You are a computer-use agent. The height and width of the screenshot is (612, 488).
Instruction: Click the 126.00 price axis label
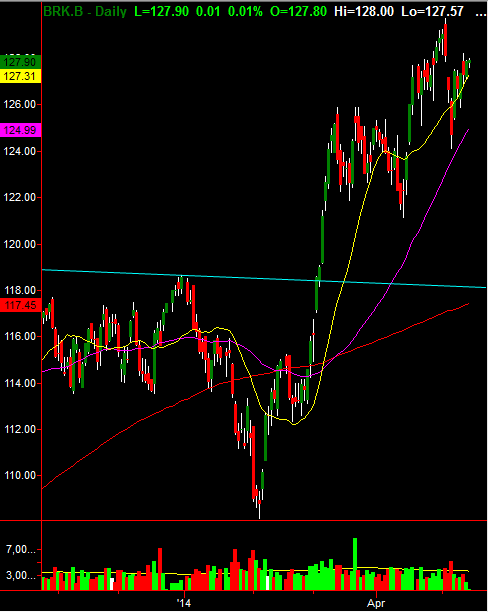tap(20, 104)
